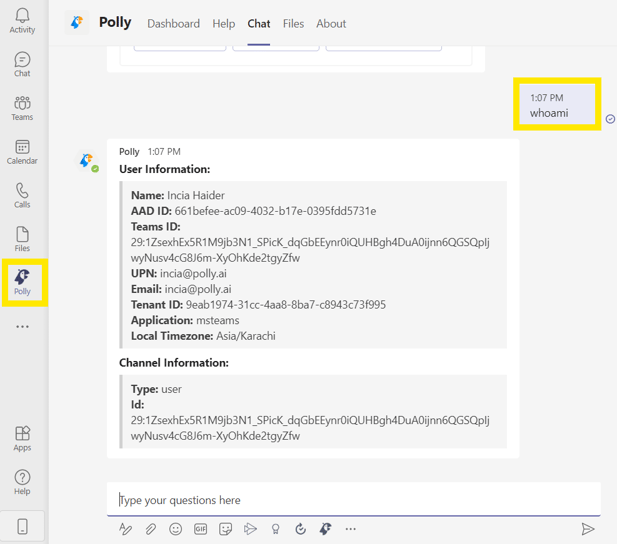Image resolution: width=617 pixels, height=544 pixels.
Task: Open Files from the left sidebar
Action: (22, 239)
